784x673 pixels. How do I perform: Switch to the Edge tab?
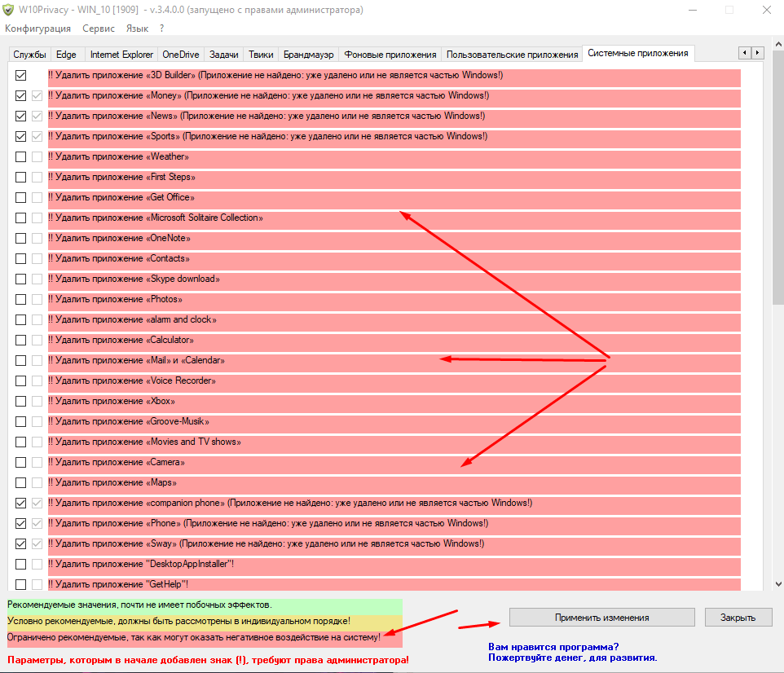[x=66, y=55]
